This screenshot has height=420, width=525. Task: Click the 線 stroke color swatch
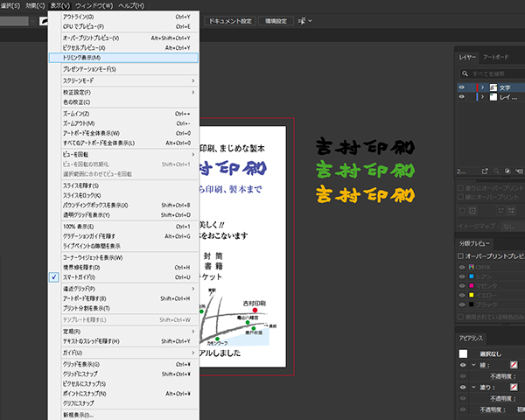click(514, 365)
